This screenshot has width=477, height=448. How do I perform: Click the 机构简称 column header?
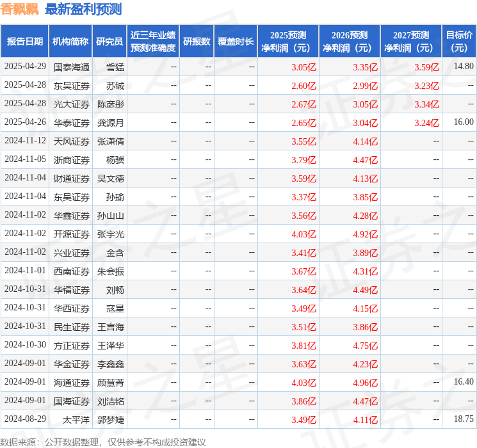(70, 42)
